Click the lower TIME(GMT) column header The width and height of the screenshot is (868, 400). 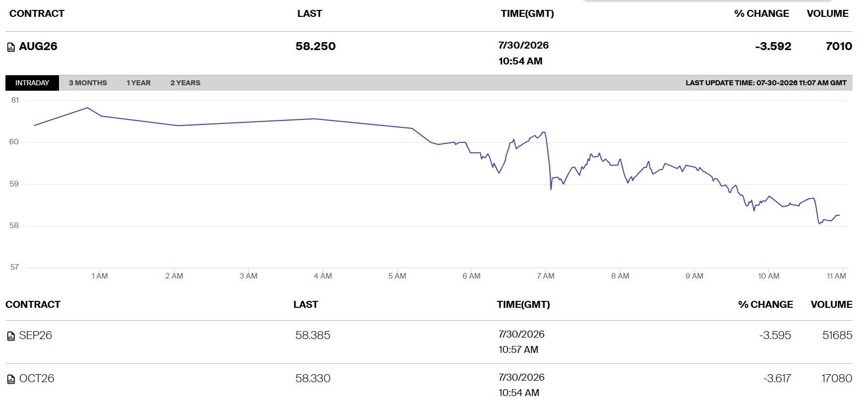[523, 305]
